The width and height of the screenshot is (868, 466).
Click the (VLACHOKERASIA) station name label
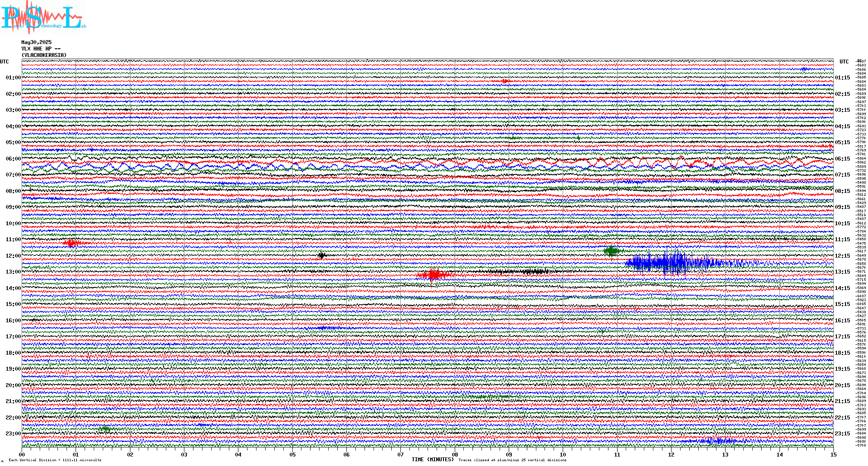44,55
